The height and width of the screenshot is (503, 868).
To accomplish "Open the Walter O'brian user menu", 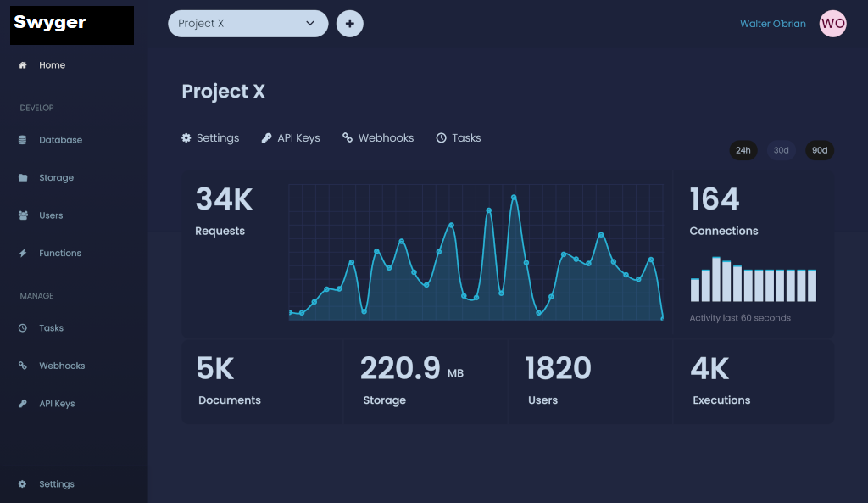I will pyautogui.click(x=772, y=24).
